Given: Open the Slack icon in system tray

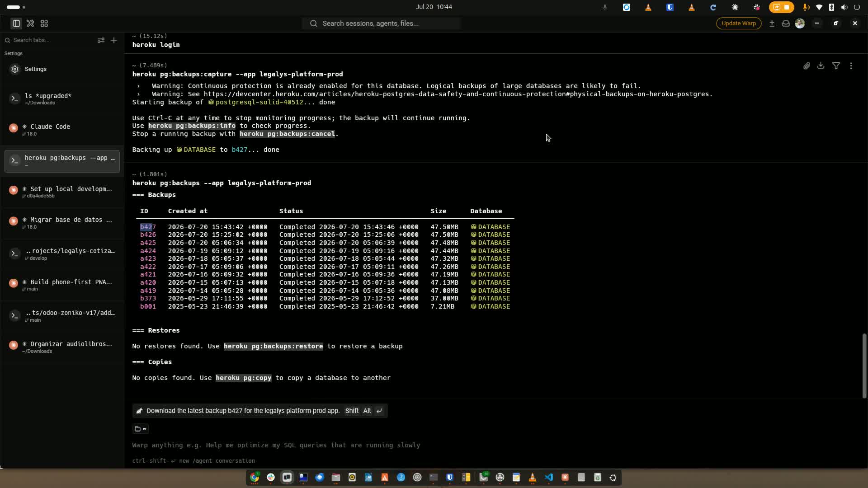Looking at the screenshot, I should tap(756, 7).
